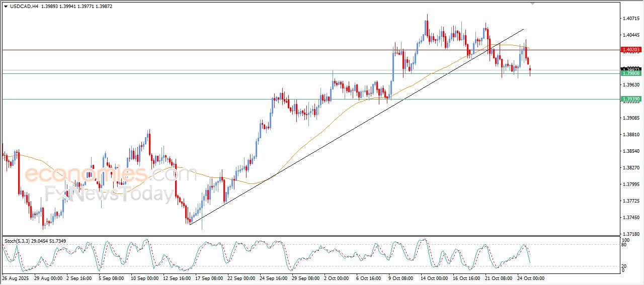Click the stochastic 20 level label
This screenshot has width=644, height=285.
click(624, 266)
